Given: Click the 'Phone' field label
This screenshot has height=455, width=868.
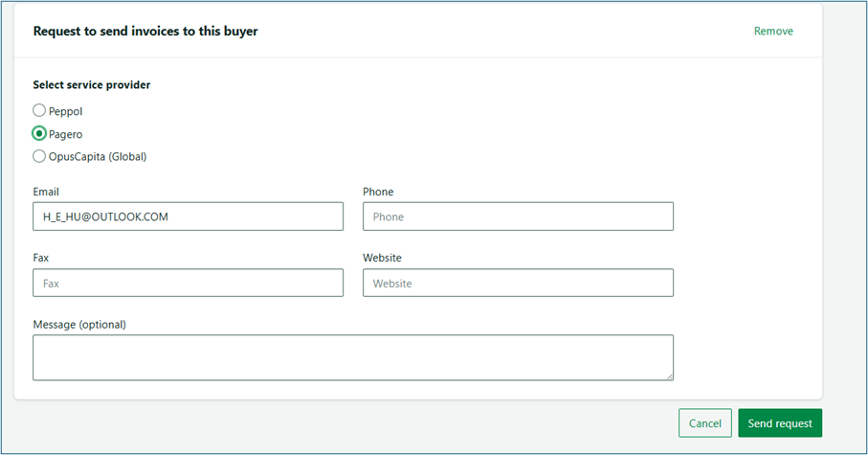Looking at the screenshot, I should (x=378, y=192).
